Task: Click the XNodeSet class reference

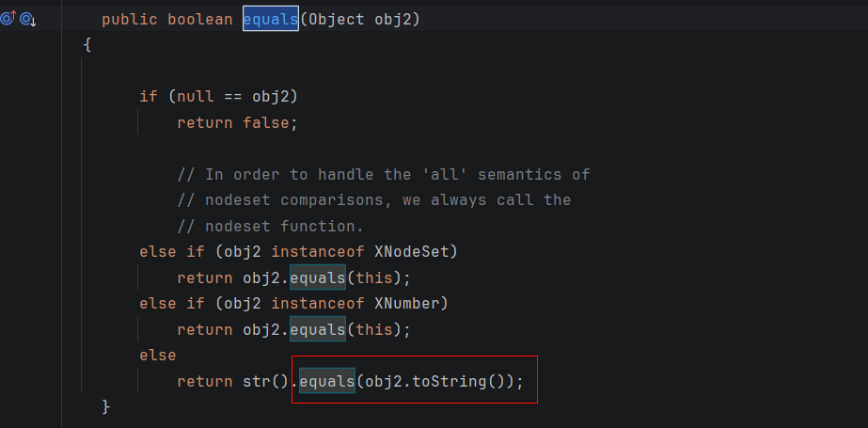Action: click(x=415, y=252)
